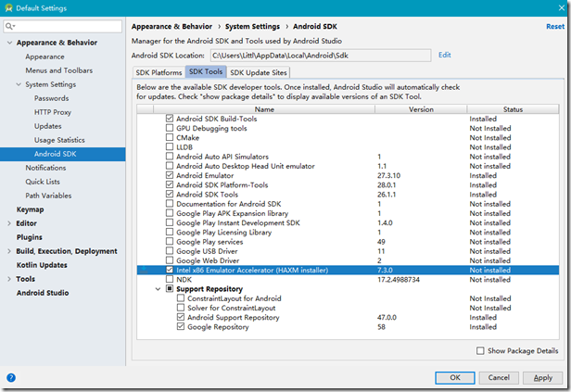Open the Plugins settings
Image resolution: width=571 pixels, height=392 pixels.
click(x=29, y=237)
